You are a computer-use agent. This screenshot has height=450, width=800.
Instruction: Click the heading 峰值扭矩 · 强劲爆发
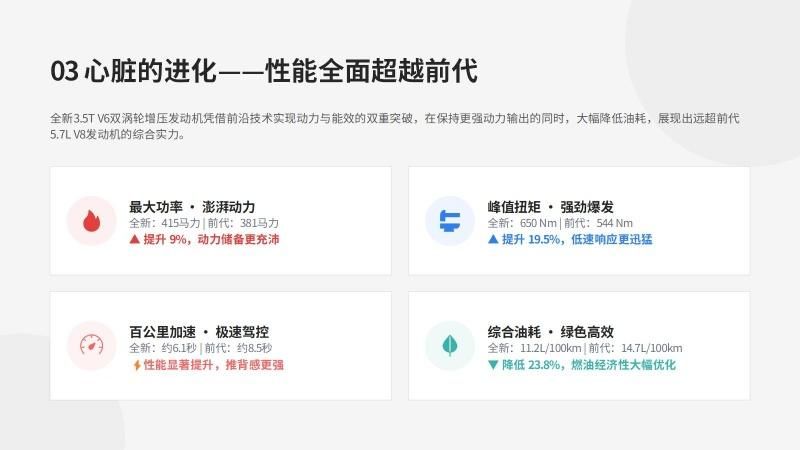551,207
